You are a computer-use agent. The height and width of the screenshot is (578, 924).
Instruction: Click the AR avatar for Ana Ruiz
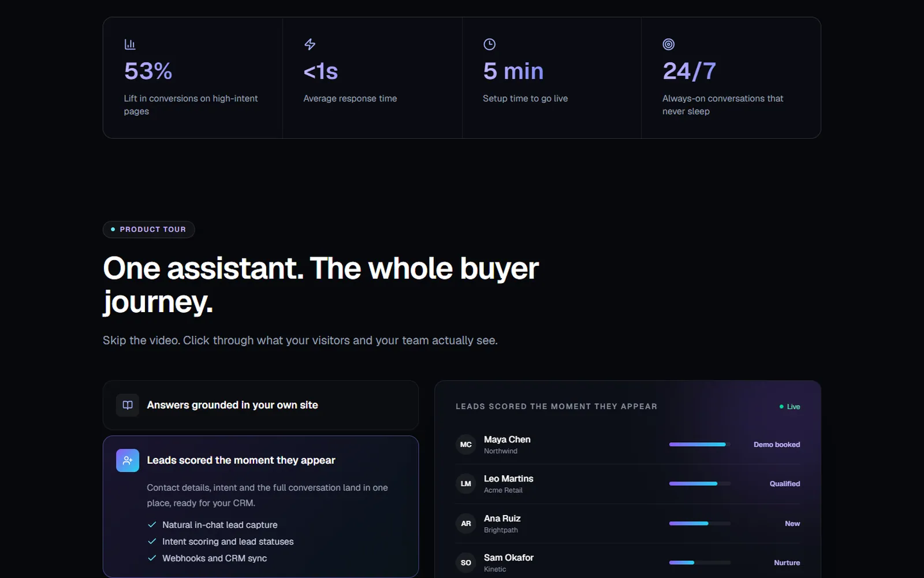(466, 524)
